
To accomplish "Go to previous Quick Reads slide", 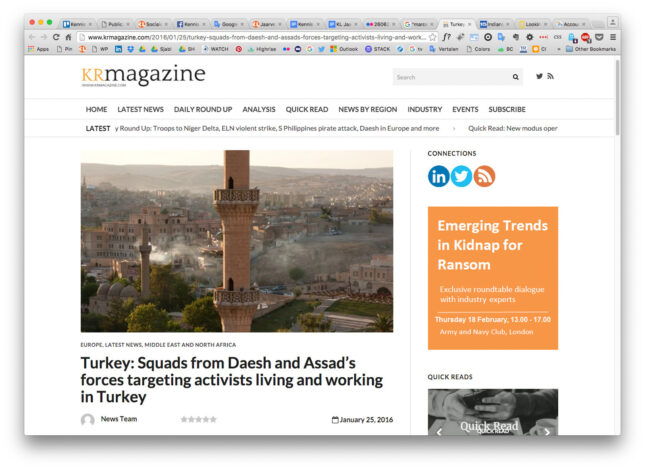I will point(438,431).
